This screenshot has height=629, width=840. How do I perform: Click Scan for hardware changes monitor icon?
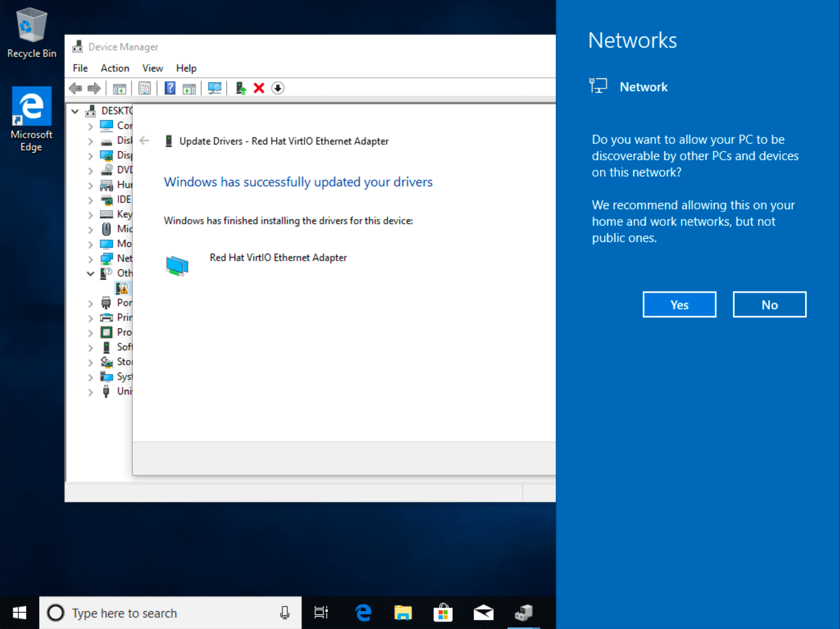pos(215,88)
